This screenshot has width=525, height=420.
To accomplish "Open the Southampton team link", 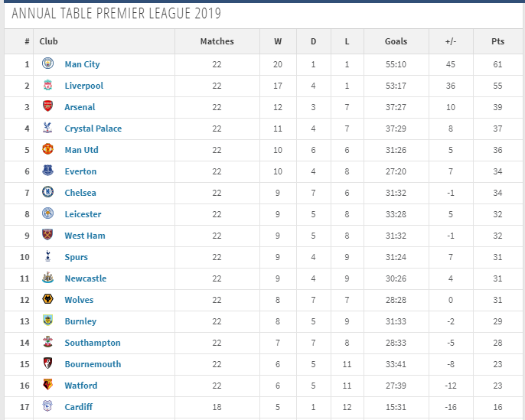I will [93, 343].
